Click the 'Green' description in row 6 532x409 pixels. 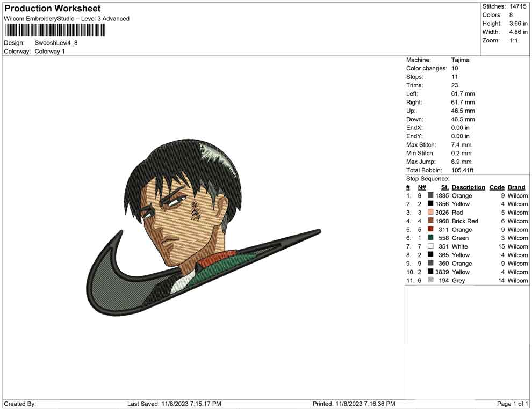pos(460,238)
